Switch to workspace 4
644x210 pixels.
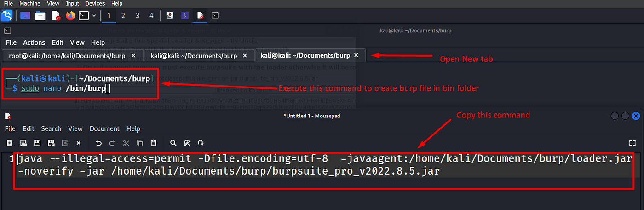point(151,16)
